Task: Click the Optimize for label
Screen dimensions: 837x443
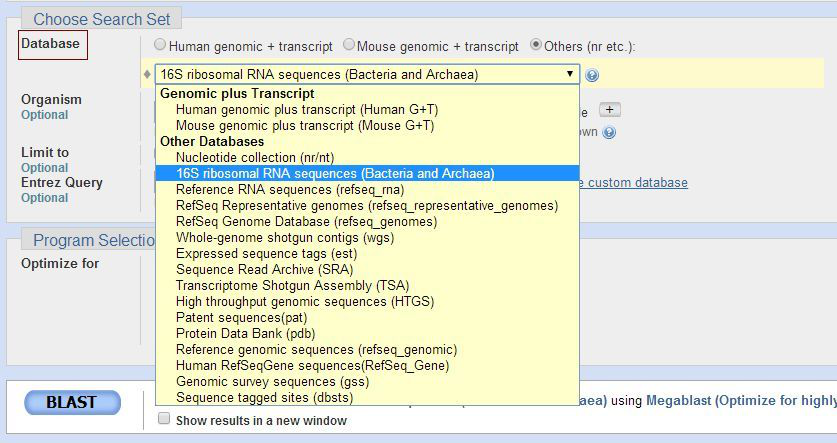Action: pyautogui.click(x=60, y=264)
